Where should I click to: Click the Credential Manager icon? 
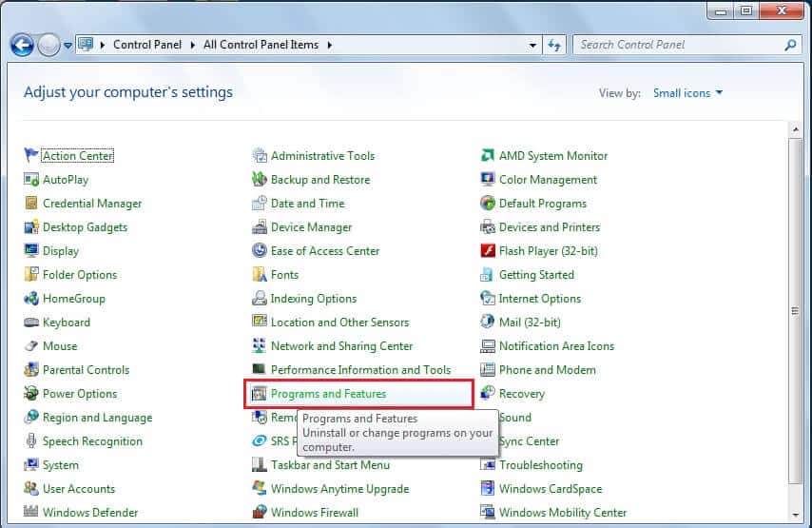pos(31,204)
